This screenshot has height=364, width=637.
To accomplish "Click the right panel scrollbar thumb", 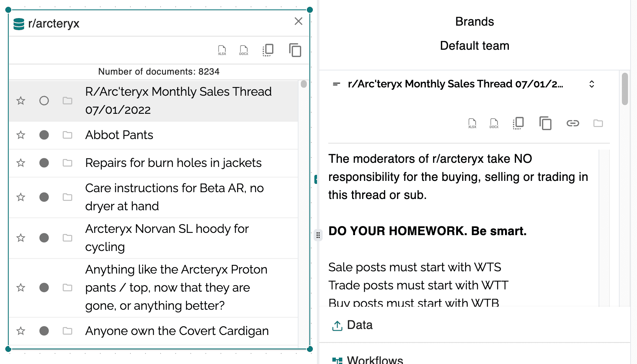I will point(625,89).
